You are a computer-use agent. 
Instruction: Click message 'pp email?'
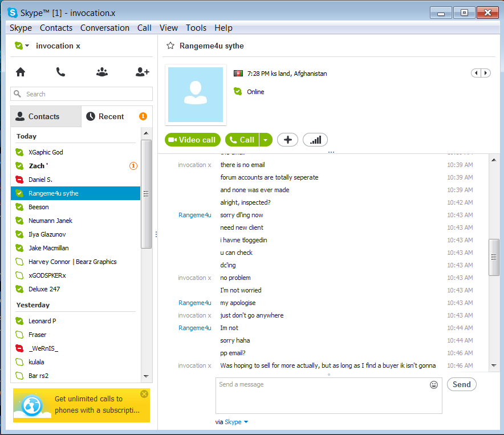(x=233, y=353)
